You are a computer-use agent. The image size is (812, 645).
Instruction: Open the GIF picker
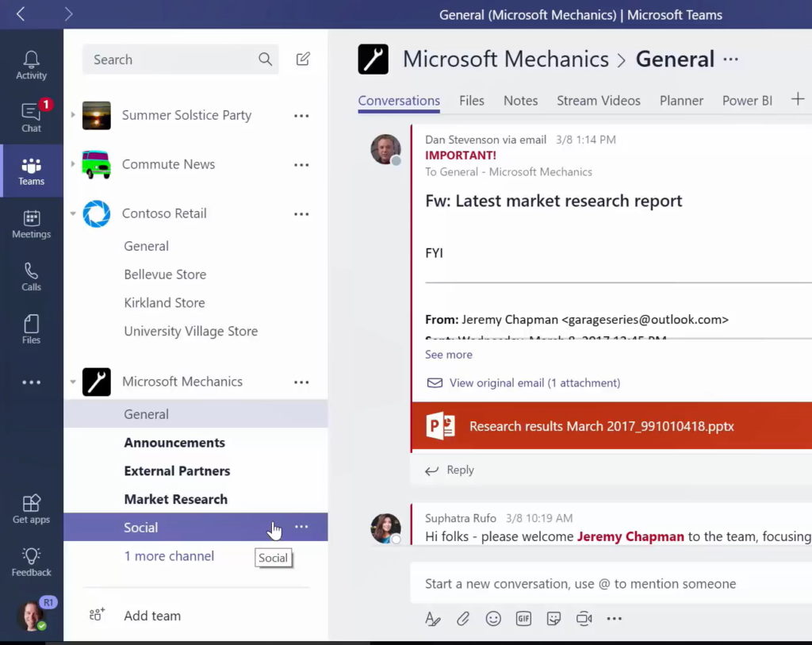click(x=523, y=619)
